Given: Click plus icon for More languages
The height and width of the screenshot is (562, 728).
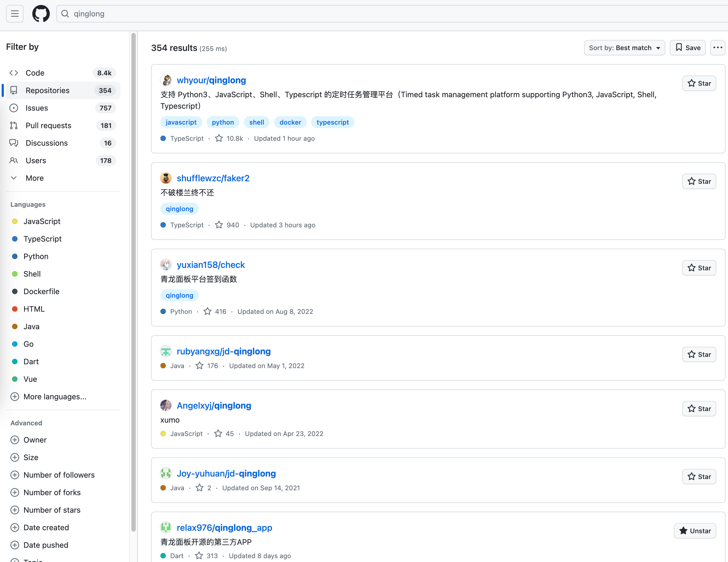Looking at the screenshot, I should pos(15,397).
